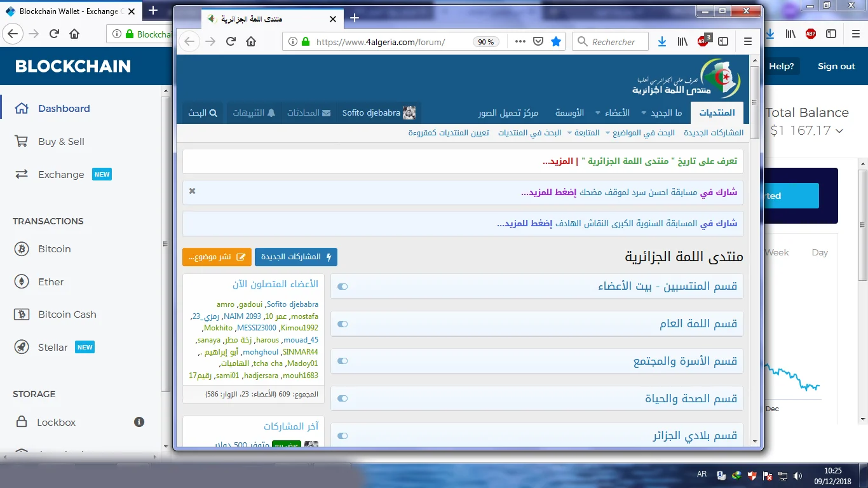
Task: Open the Library bookshelf icon in toolbar
Action: pyautogui.click(x=682, y=41)
